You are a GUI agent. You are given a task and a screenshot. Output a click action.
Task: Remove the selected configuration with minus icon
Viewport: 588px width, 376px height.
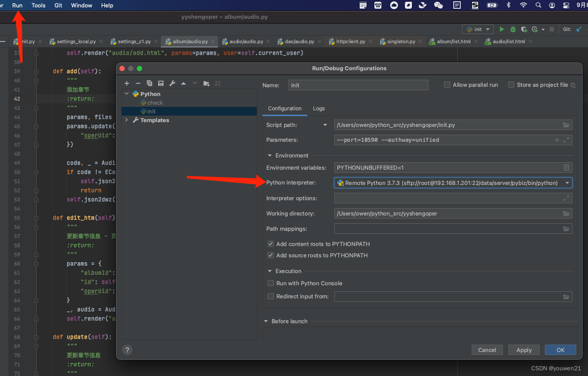(138, 83)
